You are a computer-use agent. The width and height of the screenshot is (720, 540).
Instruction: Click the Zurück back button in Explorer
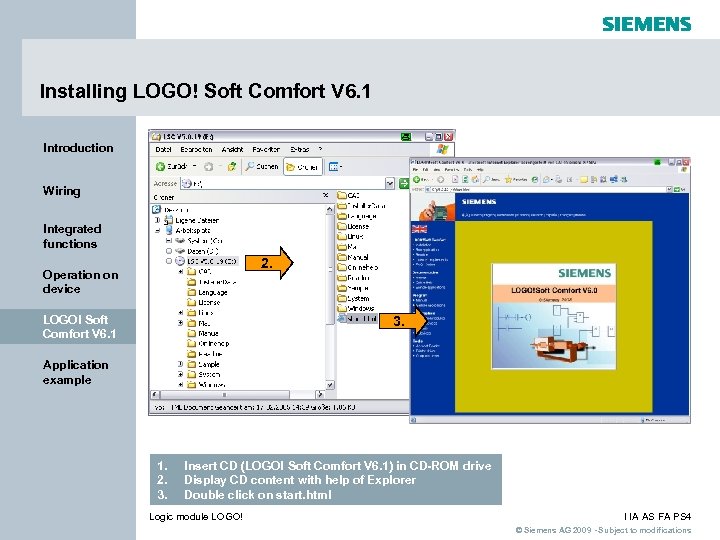172,166
